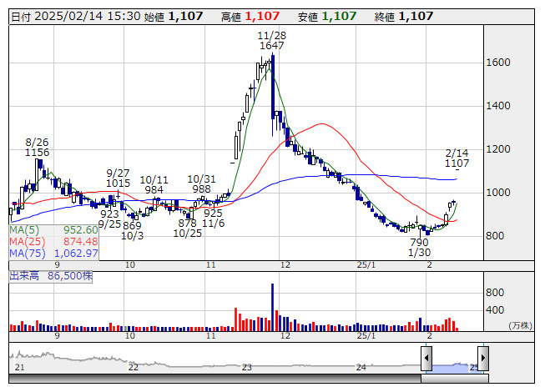Click the 10/31 988 price label

coord(202,184)
